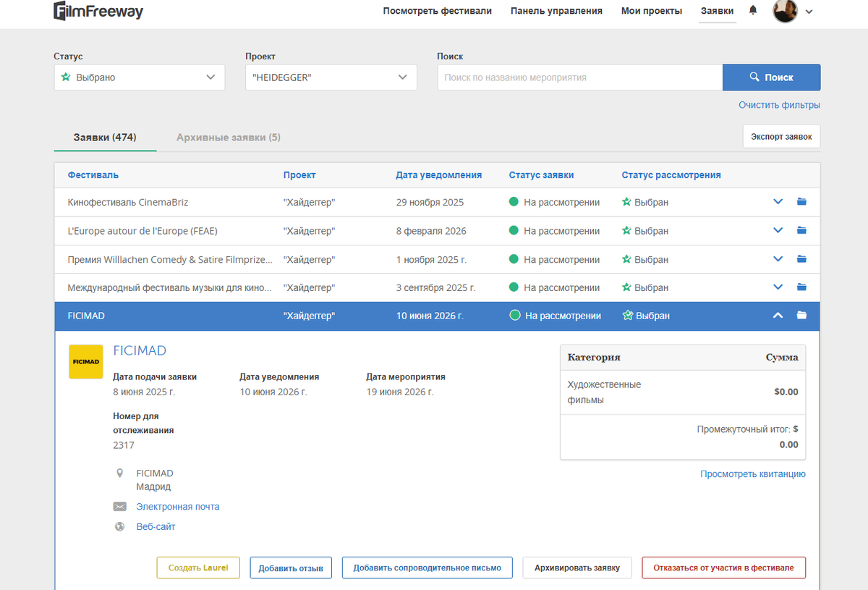This screenshot has height=590, width=868.
Task: Open the Статус dropdown showing Выбрано
Action: pos(140,77)
